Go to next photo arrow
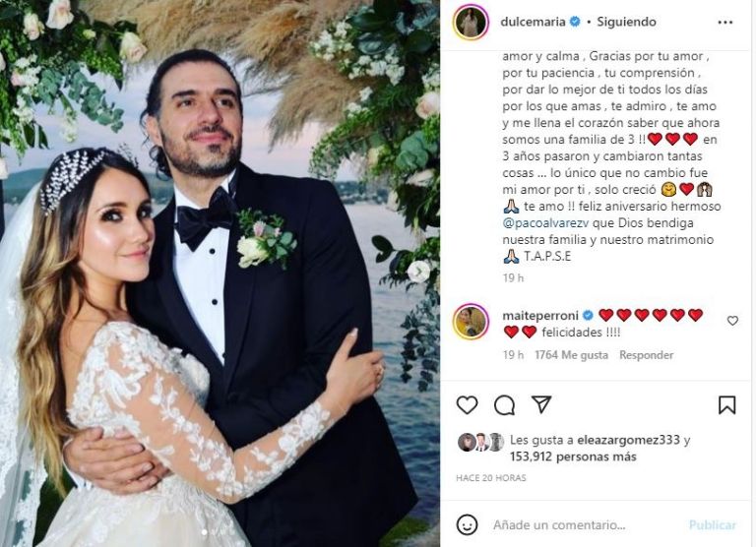The height and width of the screenshot is (547, 756). click(418, 272)
